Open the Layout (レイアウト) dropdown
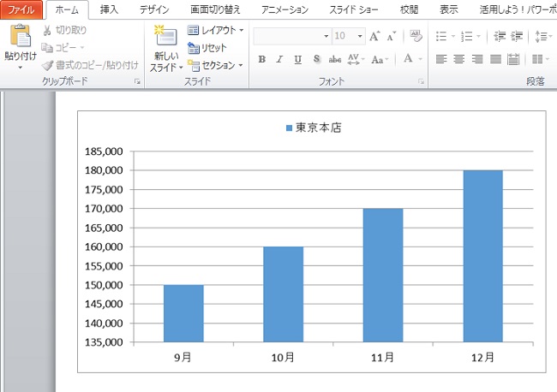557x392 pixels. click(x=215, y=30)
